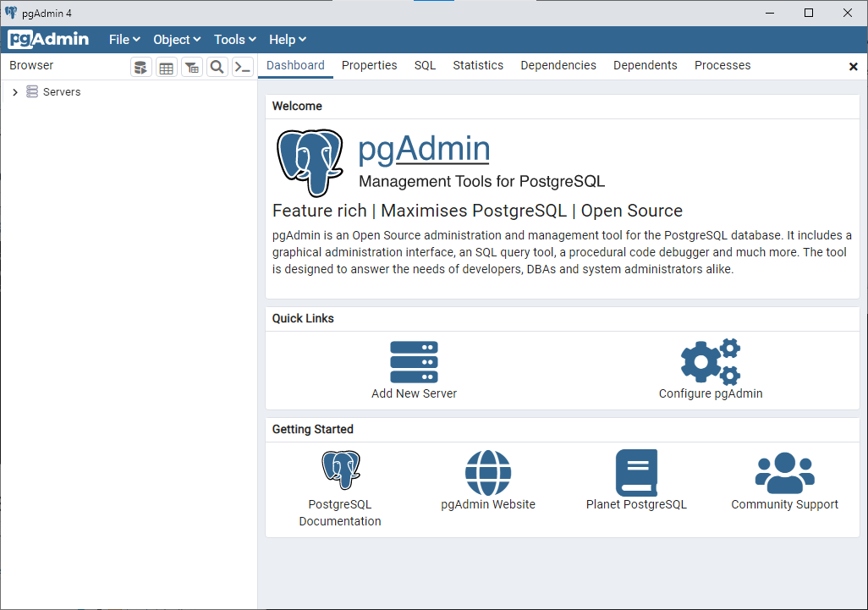Click the large pgAdmin title link
Screen dimensions: 868x610
424,149
